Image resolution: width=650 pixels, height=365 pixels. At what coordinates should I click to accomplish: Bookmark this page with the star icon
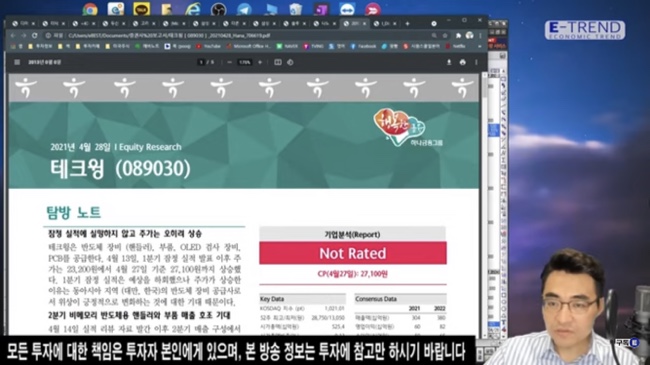[445, 36]
